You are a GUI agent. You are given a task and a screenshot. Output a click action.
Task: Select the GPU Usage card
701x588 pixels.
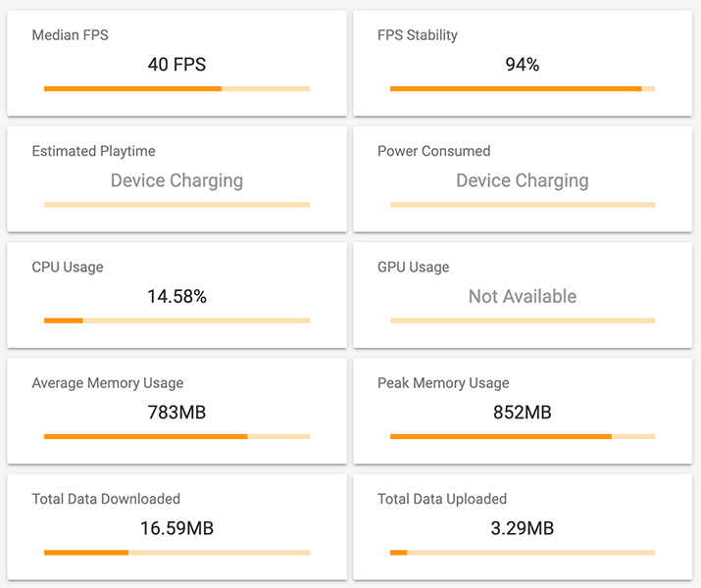tap(523, 295)
